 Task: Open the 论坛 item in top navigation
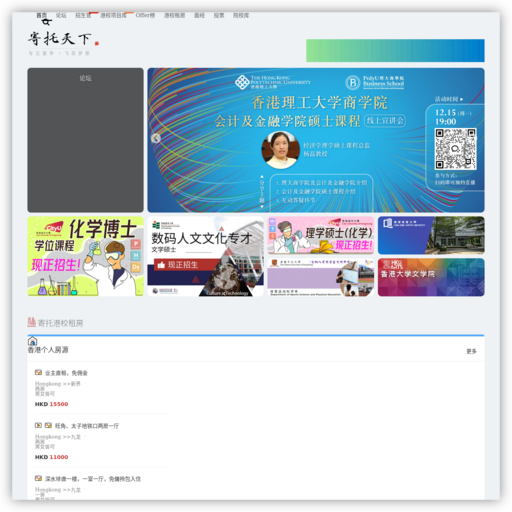61,15
